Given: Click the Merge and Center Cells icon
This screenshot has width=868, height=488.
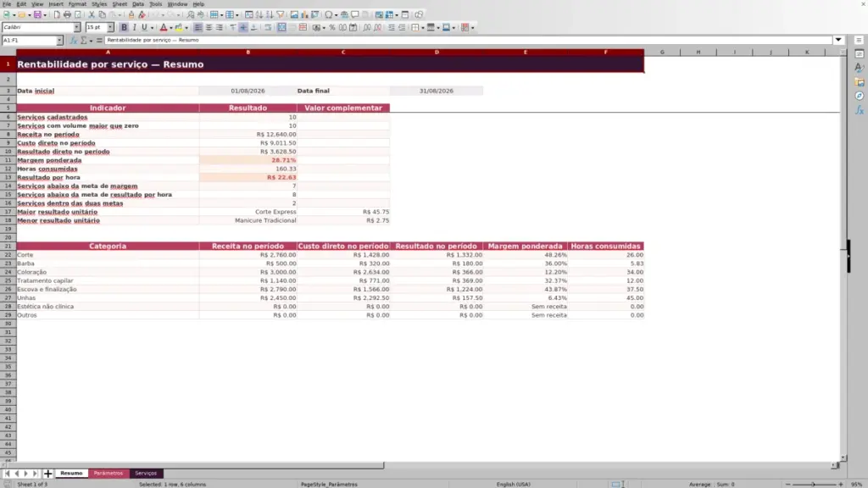Looking at the screenshot, I should [x=281, y=28].
